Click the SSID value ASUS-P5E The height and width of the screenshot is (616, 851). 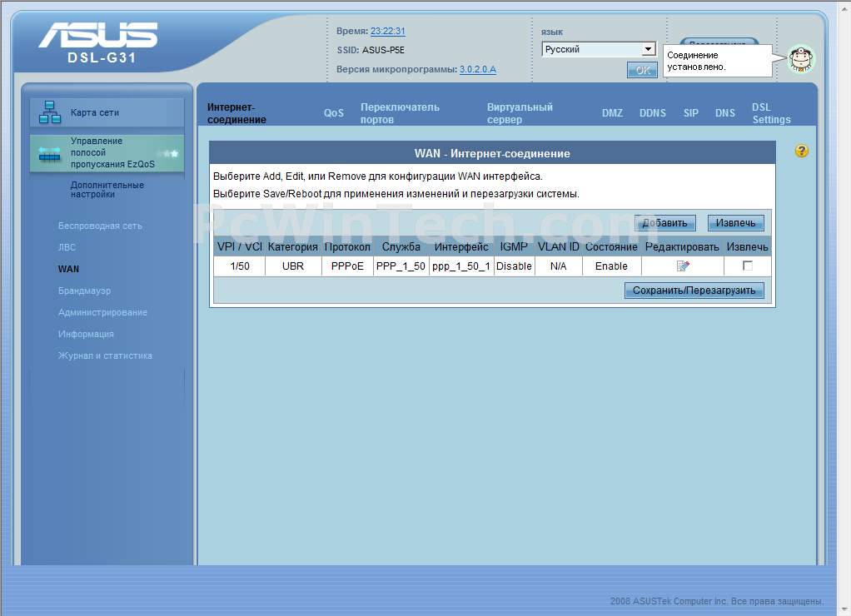[383, 50]
